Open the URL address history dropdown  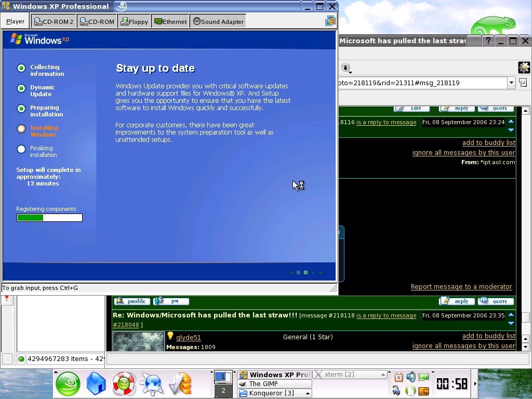point(511,83)
